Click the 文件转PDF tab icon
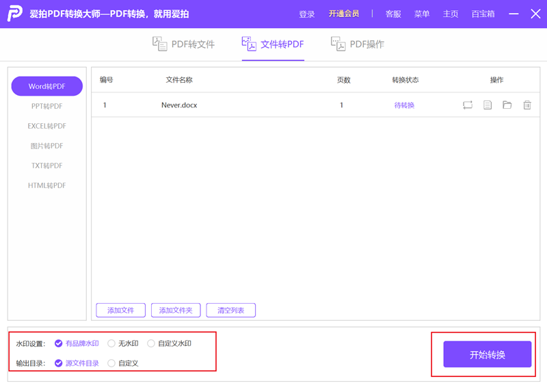Viewport: 547px width, 392px height. 249,44
